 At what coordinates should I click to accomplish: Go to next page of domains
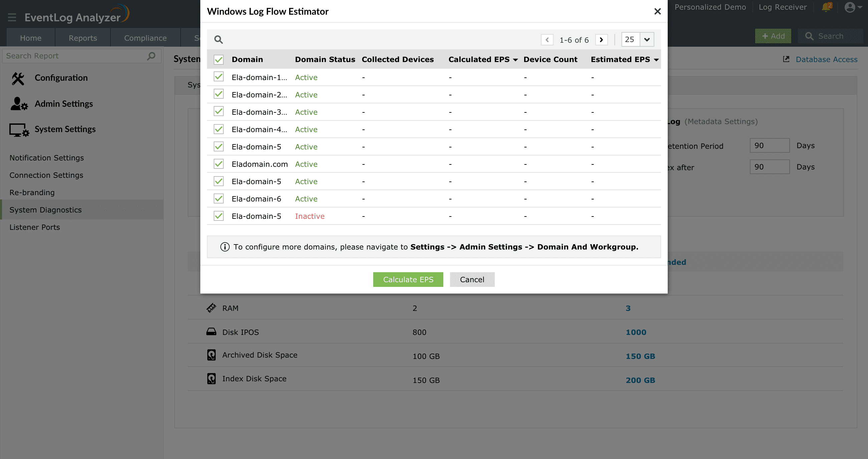(x=601, y=40)
